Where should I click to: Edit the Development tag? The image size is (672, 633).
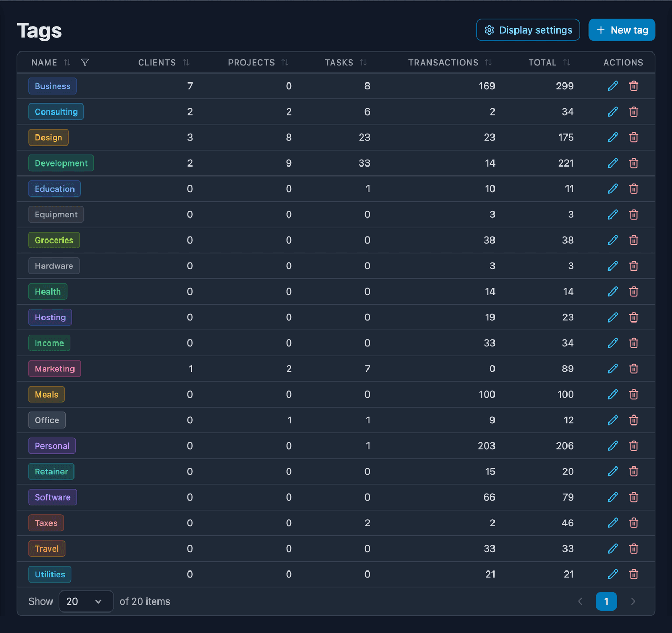point(613,163)
